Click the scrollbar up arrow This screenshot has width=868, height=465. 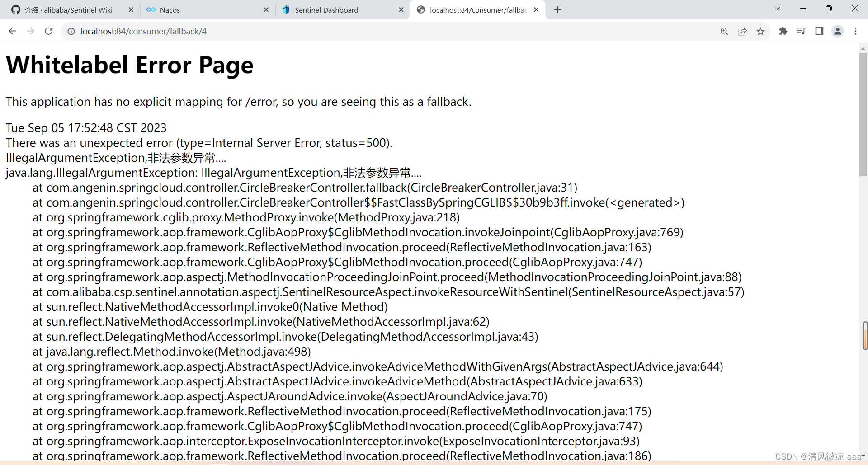(x=863, y=48)
